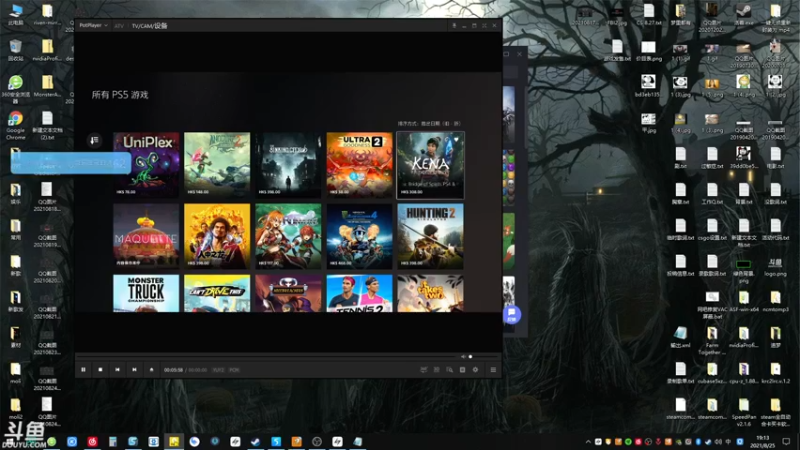
Task: Open PotPlayer playlist panel icon
Action: pyautogui.click(x=493, y=369)
